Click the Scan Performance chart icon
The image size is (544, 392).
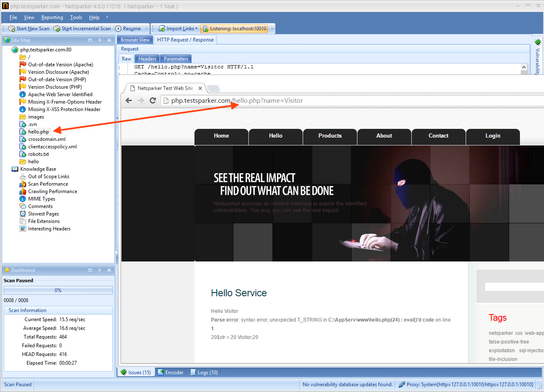coord(22,184)
